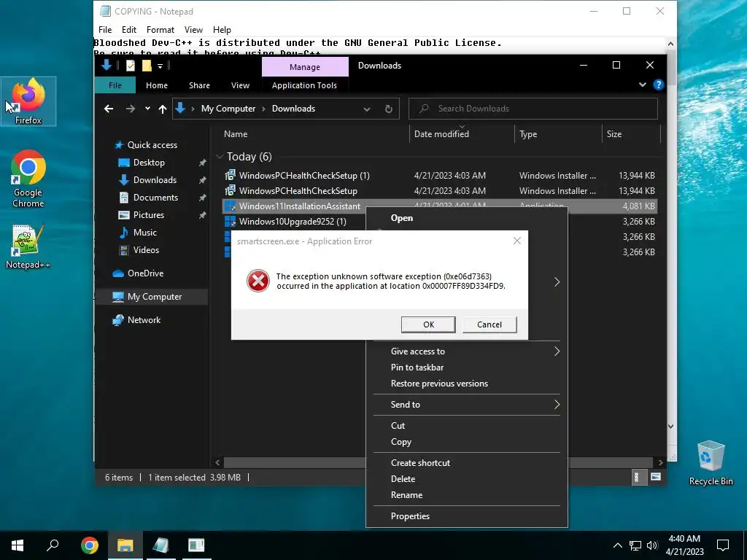Click OK in the error dialog
The image size is (747, 560).
[x=428, y=324]
